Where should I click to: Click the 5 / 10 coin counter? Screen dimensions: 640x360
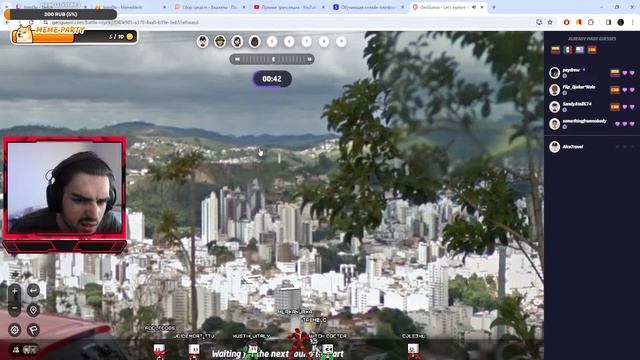coord(121,37)
